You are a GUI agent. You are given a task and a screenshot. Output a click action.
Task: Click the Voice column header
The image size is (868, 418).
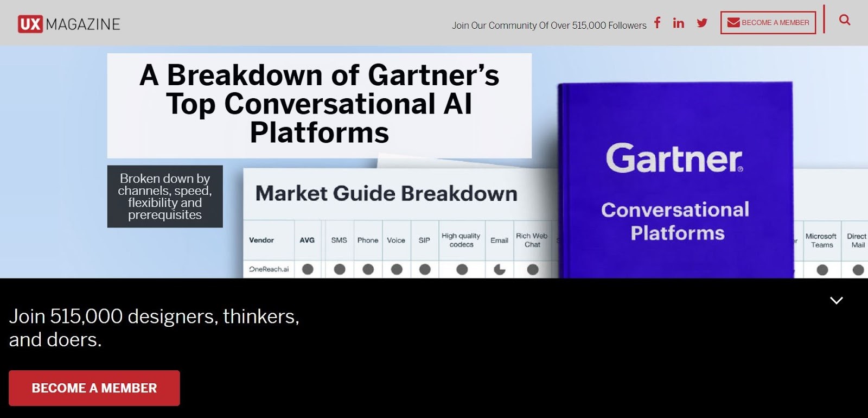tap(396, 240)
